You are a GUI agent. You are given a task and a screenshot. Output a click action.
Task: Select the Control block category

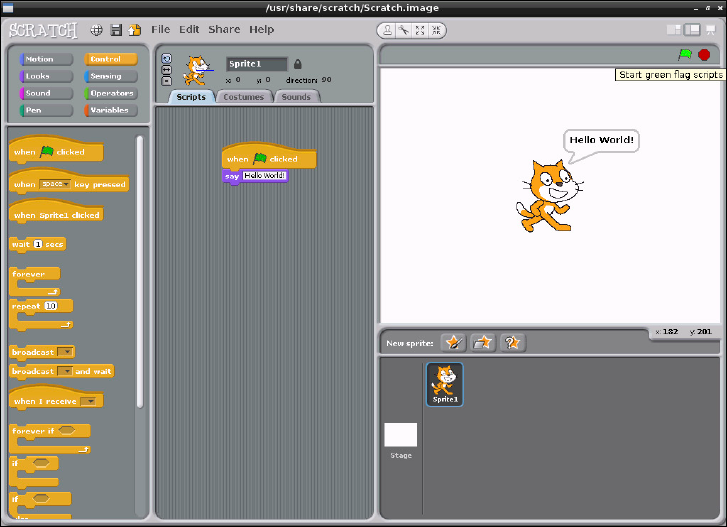click(111, 59)
